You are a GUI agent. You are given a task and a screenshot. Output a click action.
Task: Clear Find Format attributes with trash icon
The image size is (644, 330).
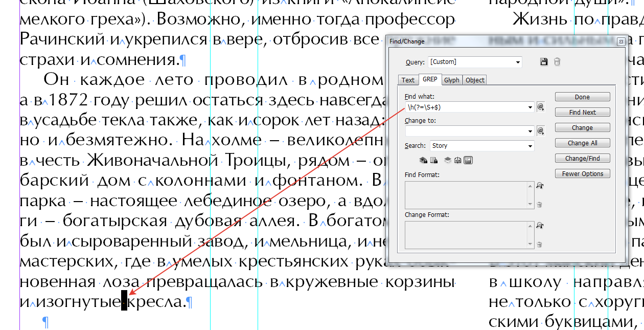pyautogui.click(x=539, y=205)
